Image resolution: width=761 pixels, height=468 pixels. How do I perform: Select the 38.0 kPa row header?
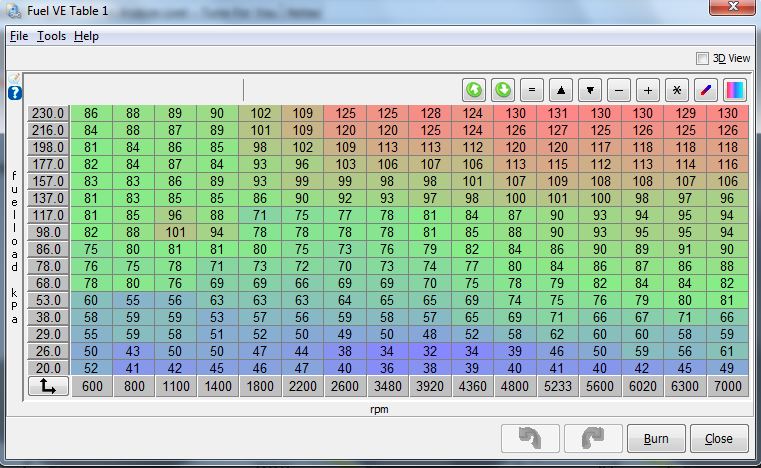tap(48, 317)
